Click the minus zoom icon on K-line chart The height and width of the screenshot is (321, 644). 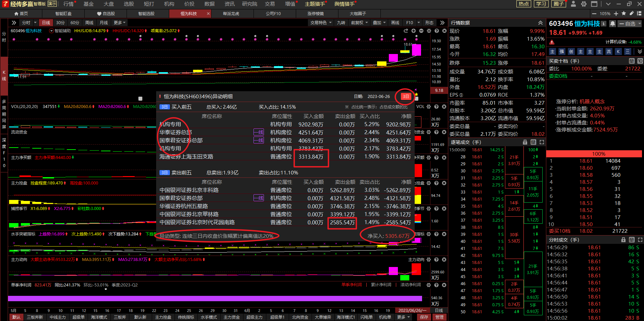pos(421,31)
